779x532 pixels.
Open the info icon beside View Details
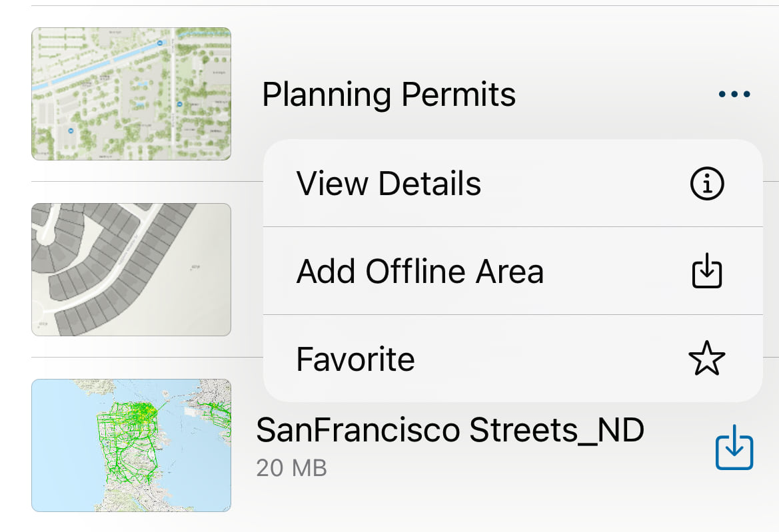[706, 183]
